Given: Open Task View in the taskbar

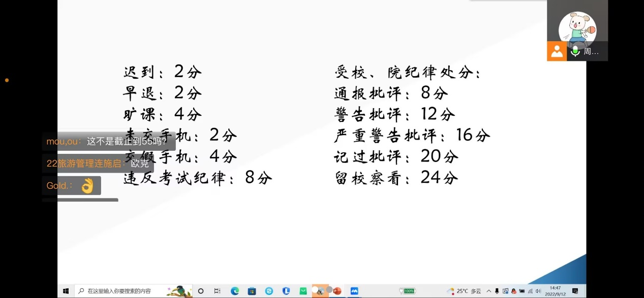Looking at the screenshot, I should 218,291.
